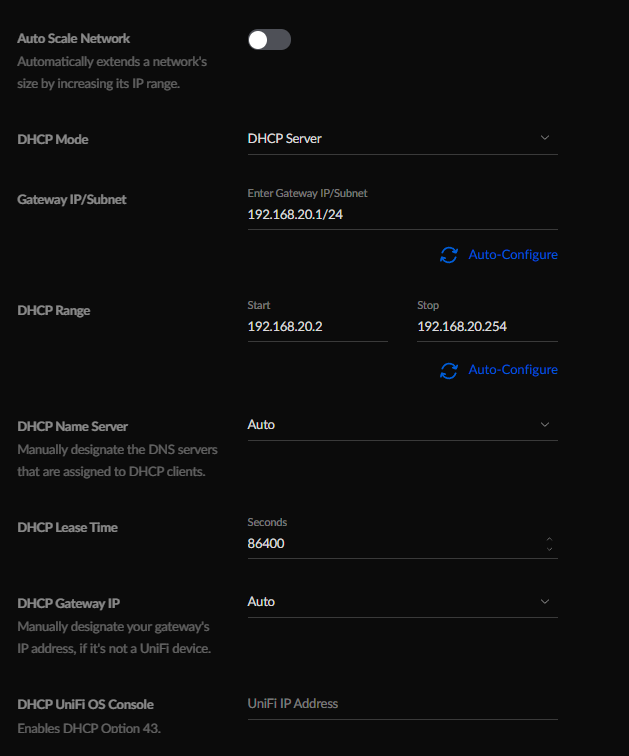Click the Auto-Configure link under Gateway IP/Subnet
Screen dimensions: 629x756
pos(513,255)
